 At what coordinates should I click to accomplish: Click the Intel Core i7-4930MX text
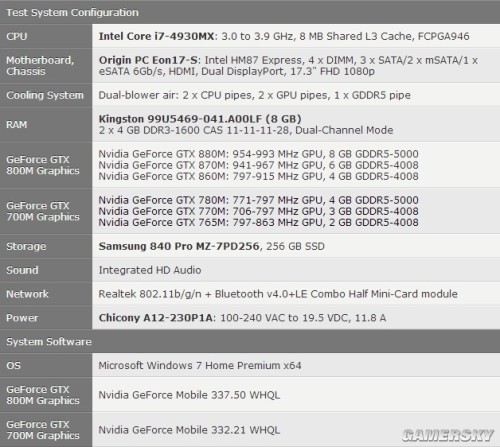point(156,36)
